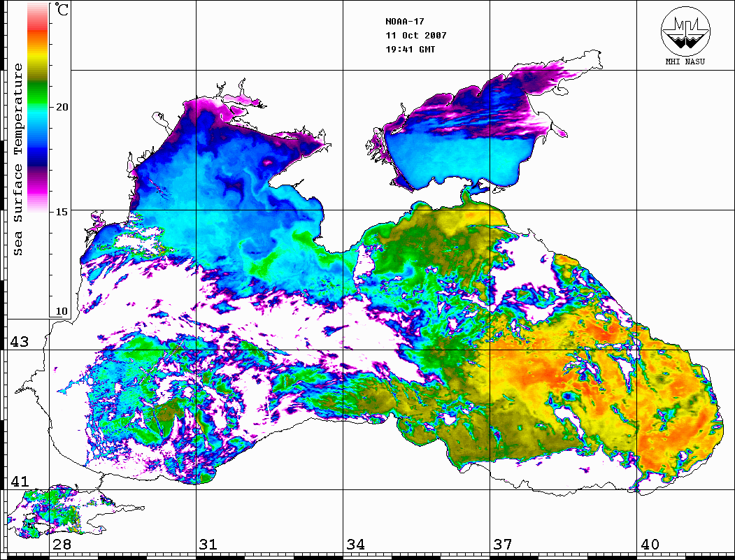Screen dimensions: 735x560
Task: Click the 'Sea Surface Temperature' vertical label
Action: [17, 159]
